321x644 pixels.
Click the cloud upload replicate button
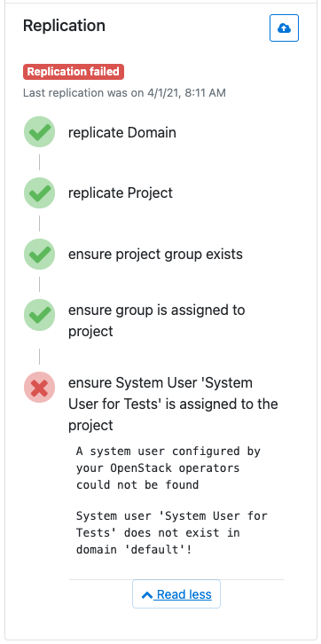coord(284,27)
